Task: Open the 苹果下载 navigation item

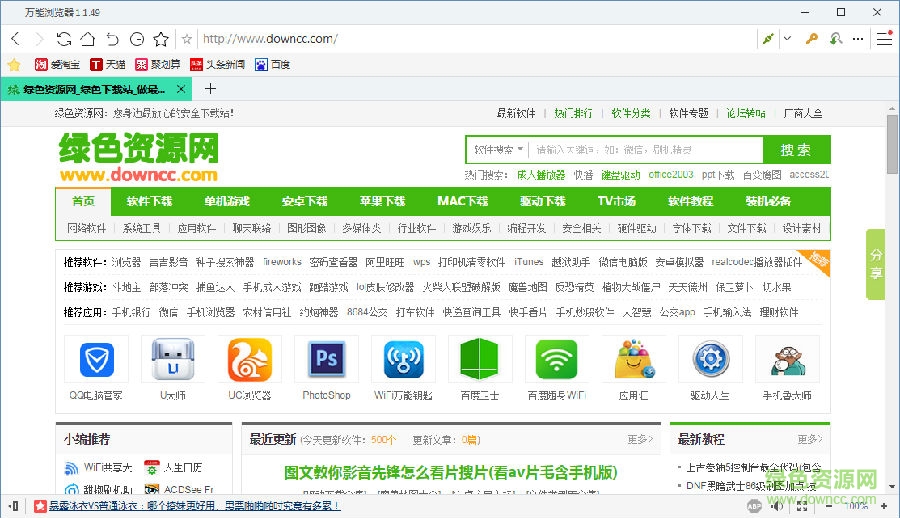Action: [x=382, y=201]
